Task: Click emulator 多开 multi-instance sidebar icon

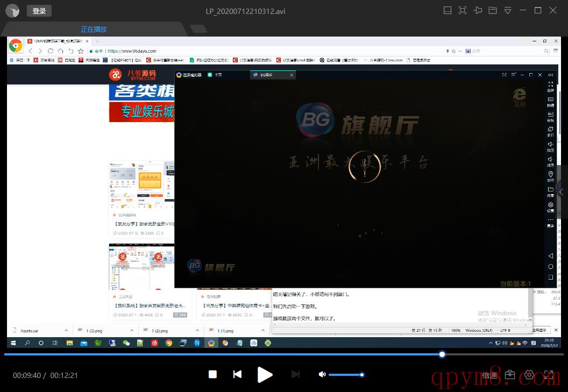Action: point(551,132)
